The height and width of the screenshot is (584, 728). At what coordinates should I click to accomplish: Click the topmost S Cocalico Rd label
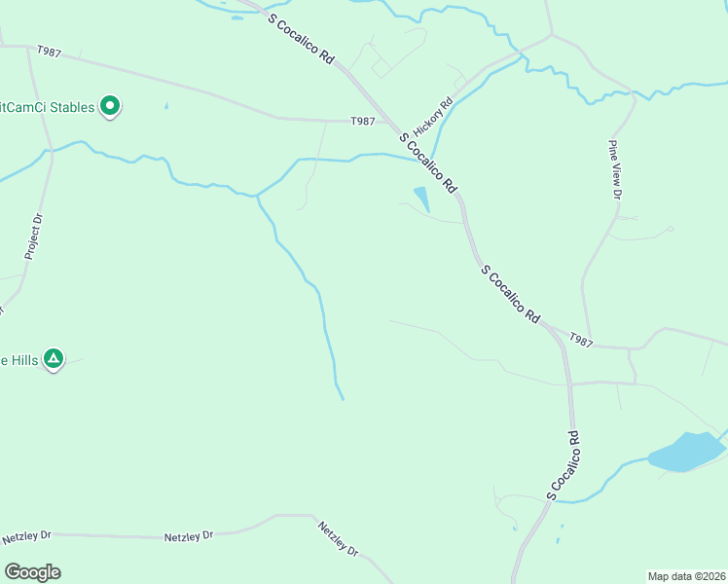pos(301,39)
